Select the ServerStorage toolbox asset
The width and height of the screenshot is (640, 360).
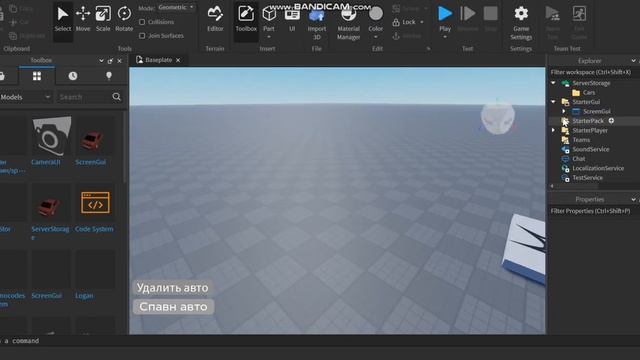pyautogui.click(x=51, y=212)
